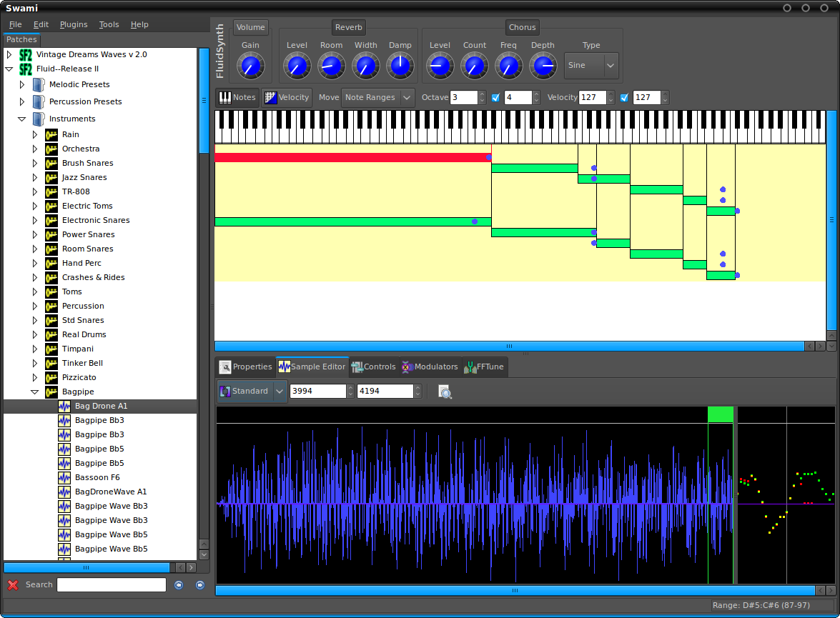The height and width of the screenshot is (618, 840).
Task: Click the Timpani instrument icon
Action: (51, 349)
